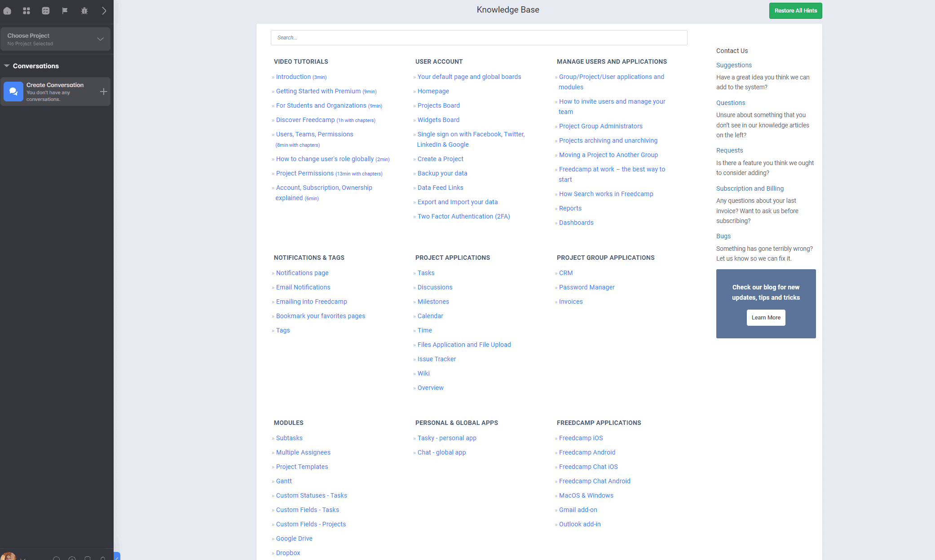The height and width of the screenshot is (560, 935).
Task: Click the blue chat bubble conversation icon
Action: click(x=13, y=92)
